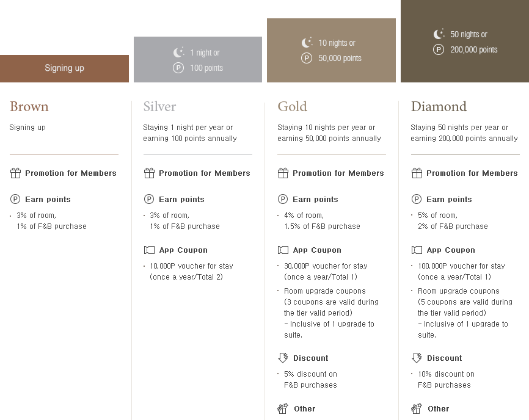Click the P points icon in Gold banner

click(306, 59)
